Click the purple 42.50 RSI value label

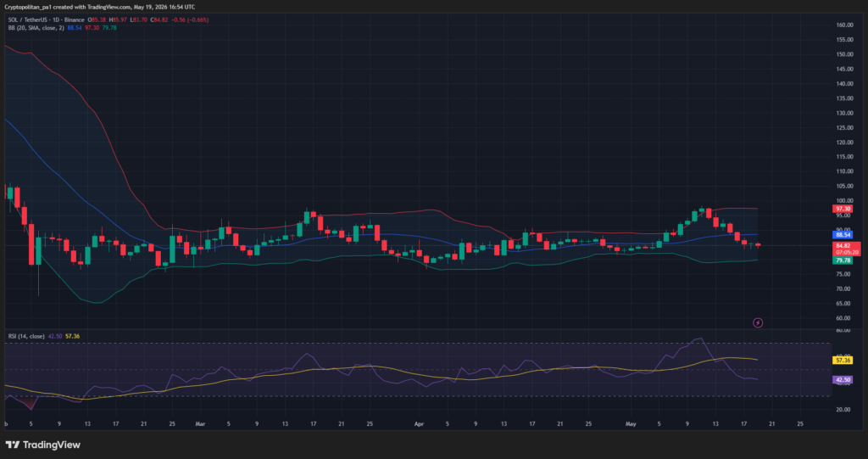[843, 380]
